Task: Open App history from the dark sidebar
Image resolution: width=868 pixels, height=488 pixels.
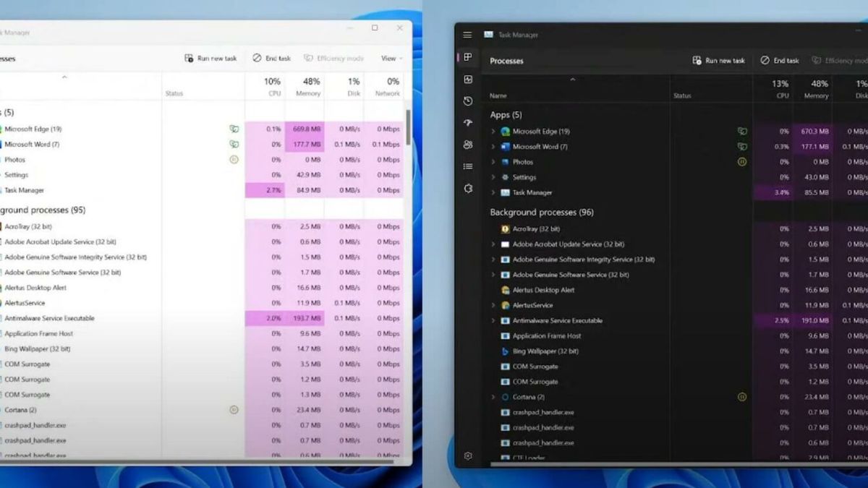Action: [468, 101]
